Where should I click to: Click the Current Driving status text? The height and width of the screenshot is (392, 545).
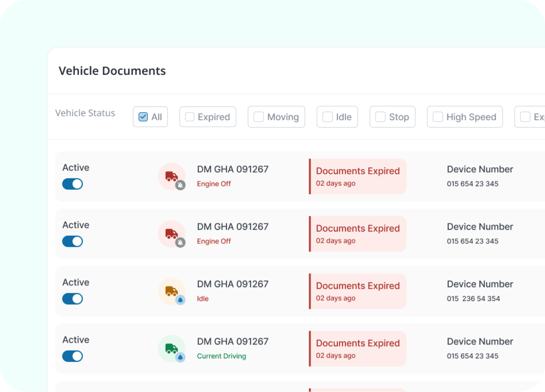pyautogui.click(x=221, y=356)
